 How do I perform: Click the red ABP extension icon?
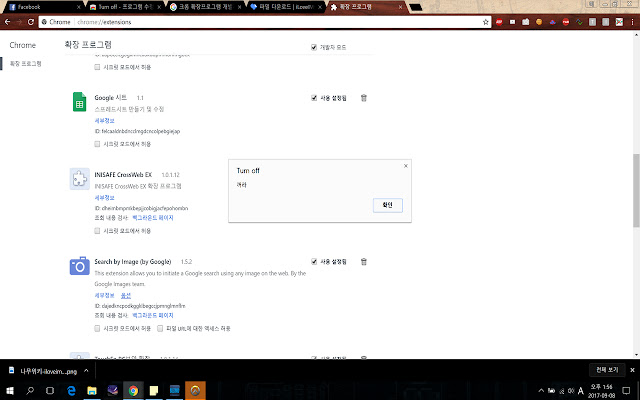point(499,22)
